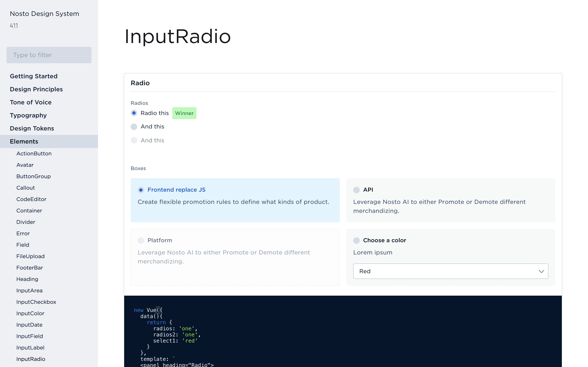Open the Elements section expander
Image resolution: width=588 pixels, height=367 pixels.
click(24, 141)
